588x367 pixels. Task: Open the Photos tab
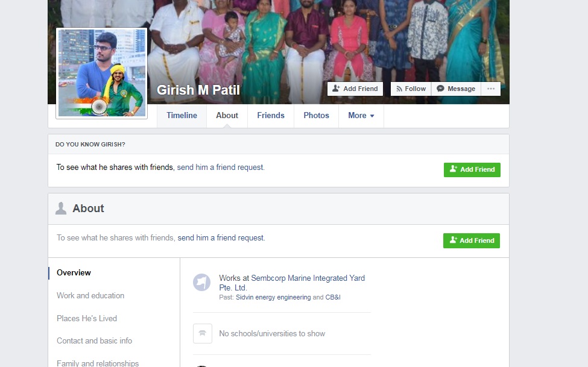pyautogui.click(x=316, y=116)
